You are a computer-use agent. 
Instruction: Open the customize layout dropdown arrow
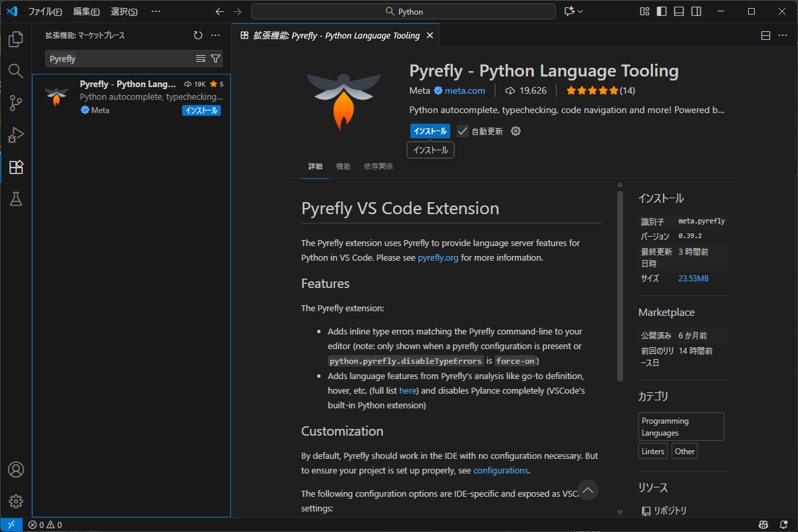(x=580, y=11)
